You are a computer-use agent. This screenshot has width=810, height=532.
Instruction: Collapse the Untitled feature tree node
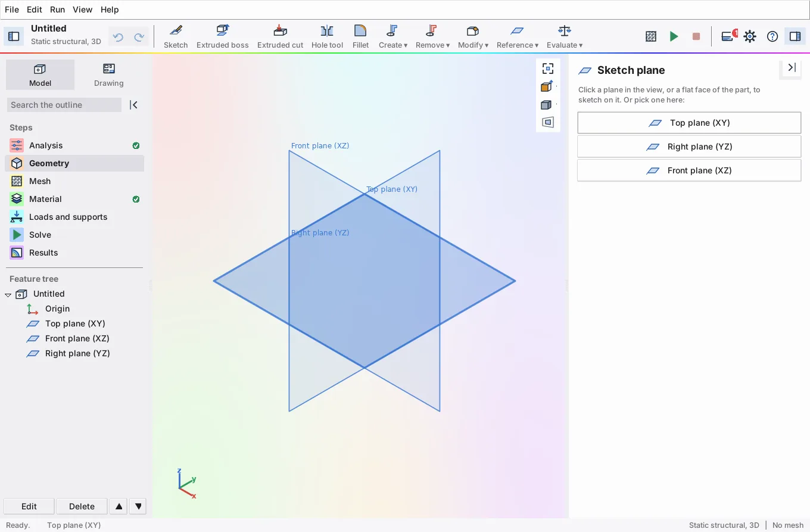tap(8, 294)
